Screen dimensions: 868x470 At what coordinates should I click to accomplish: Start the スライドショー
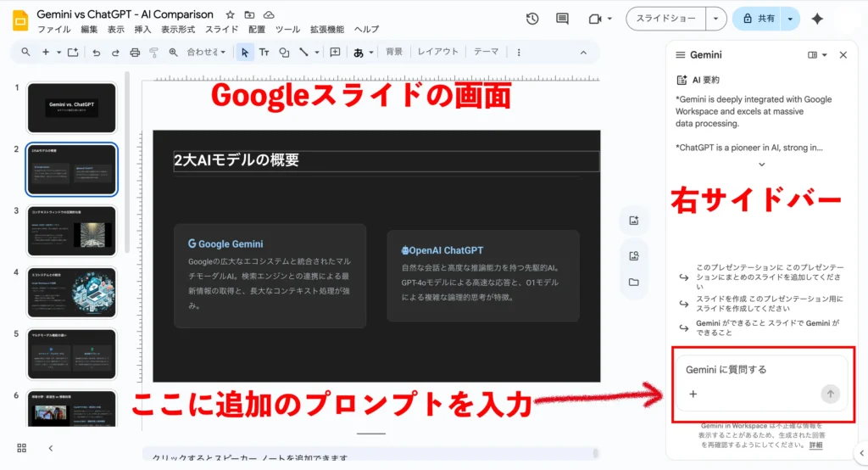point(666,19)
